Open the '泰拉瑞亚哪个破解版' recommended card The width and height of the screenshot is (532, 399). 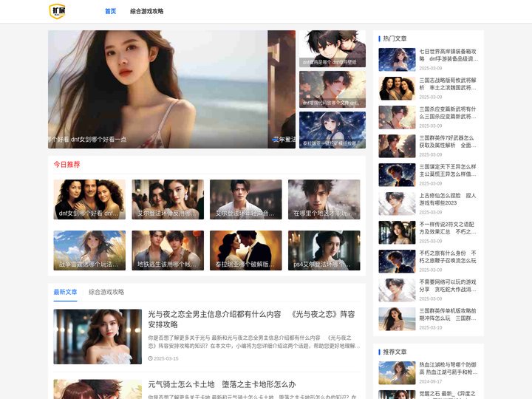pos(245,250)
